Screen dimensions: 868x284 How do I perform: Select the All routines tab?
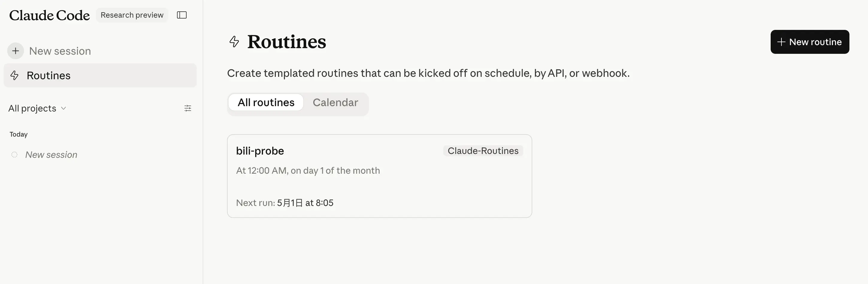click(266, 103)
